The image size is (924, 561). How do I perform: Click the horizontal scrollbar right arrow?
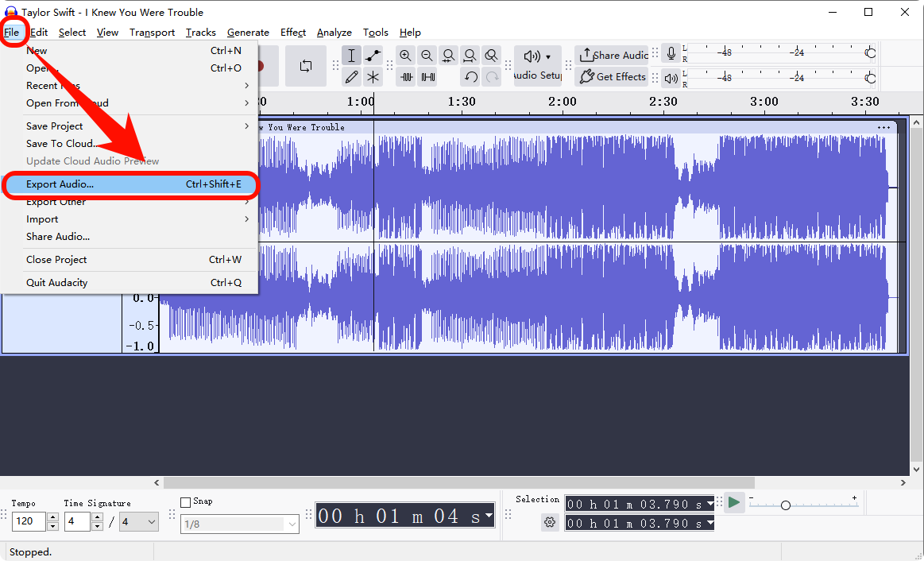pos(903,482)
